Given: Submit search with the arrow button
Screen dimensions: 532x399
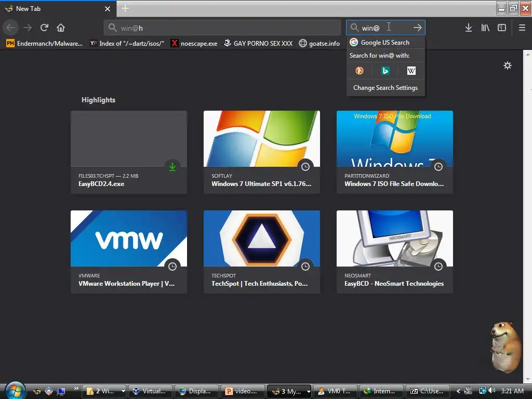Looking at the screenshot, I should pos(418,28).
